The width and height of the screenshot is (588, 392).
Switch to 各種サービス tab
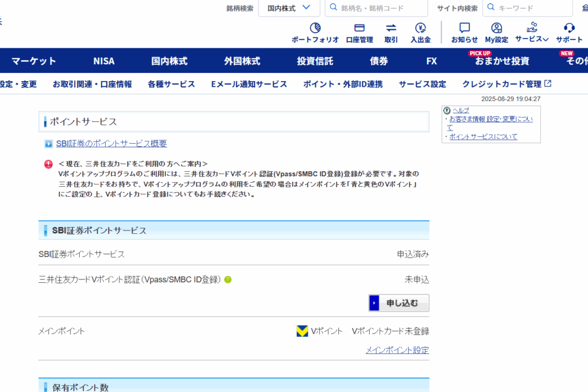pos(171,84)
